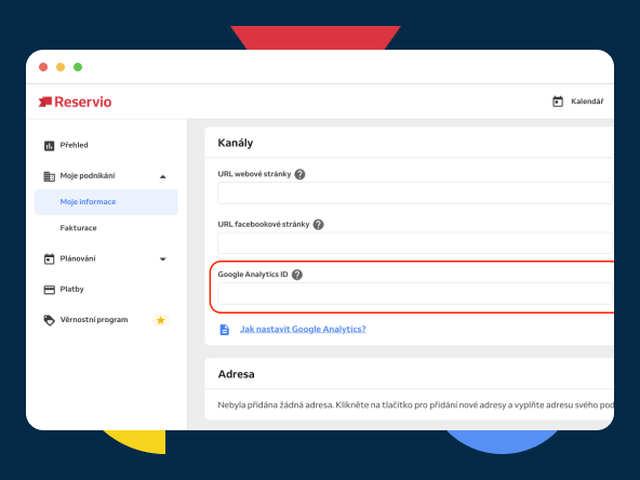
Task: Open the Kalendář calendar icon
Action: (558, 101)
